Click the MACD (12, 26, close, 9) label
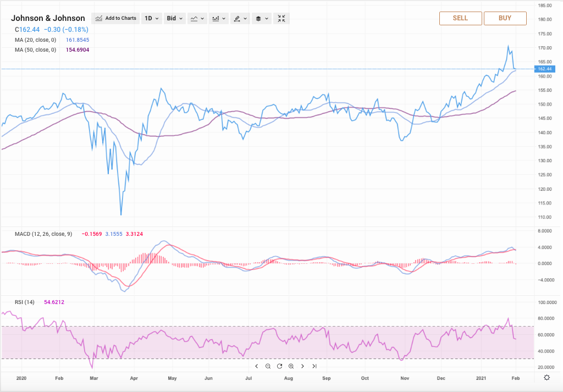The image size is (563, 392). pyautogui.click(x=43, y=234)
